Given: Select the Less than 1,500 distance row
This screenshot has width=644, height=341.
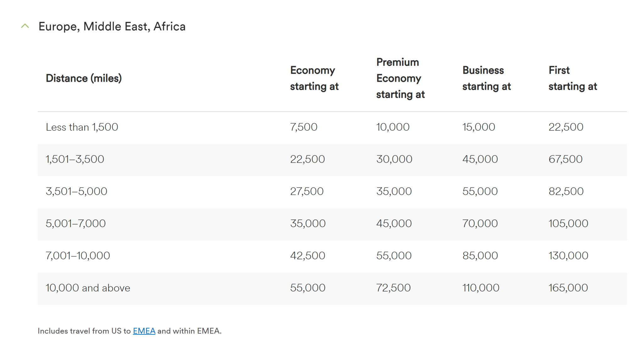Looking at the screenshot, I should click(x=82, y=127).
